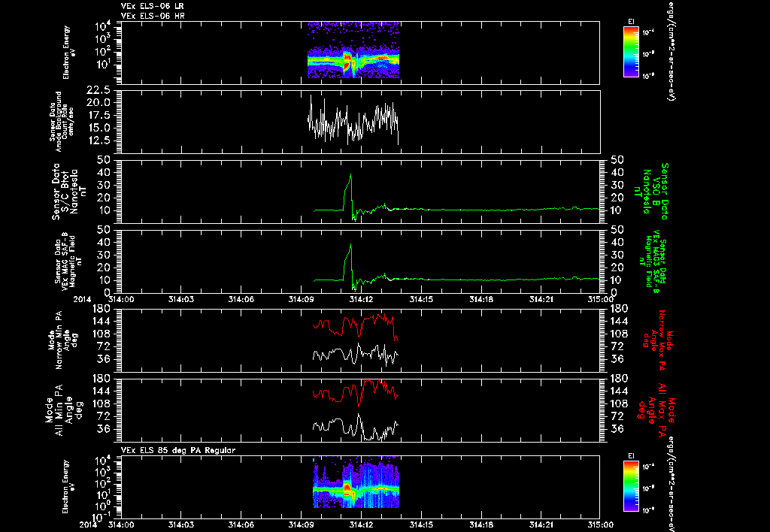This screenshot has height=532, width=770.
Task: Click the 'VEx ELS-06 HR' title text
Action: point(153,17)
